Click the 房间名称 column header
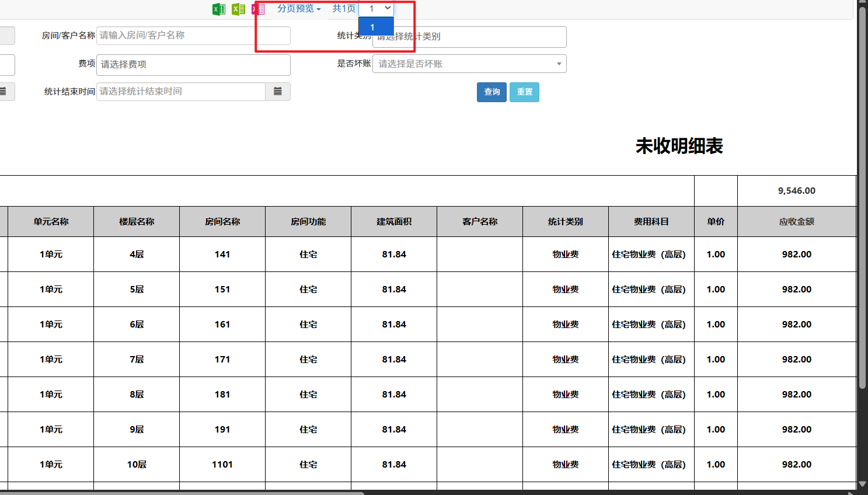The image size is (868, 495). [x=222, y=222]
